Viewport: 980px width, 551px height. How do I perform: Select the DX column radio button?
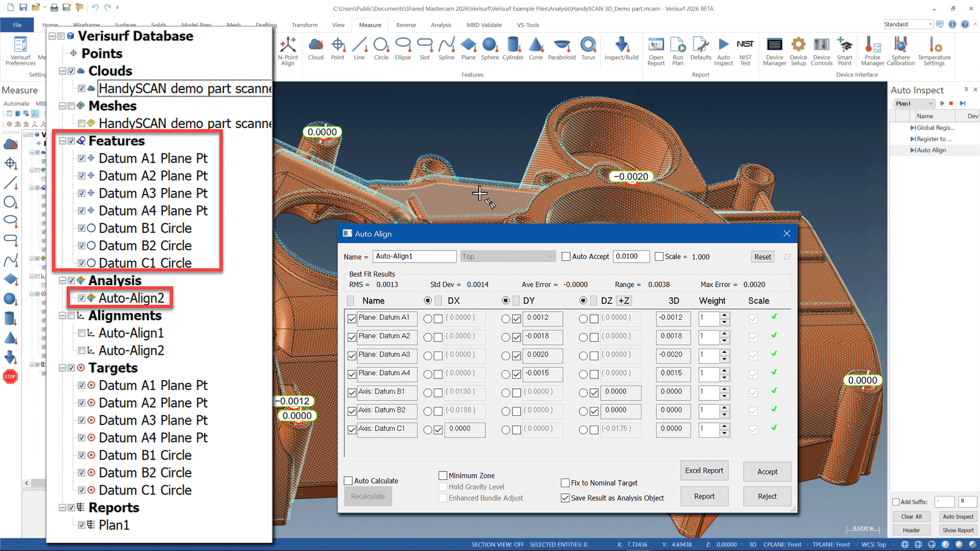(428, 300)
